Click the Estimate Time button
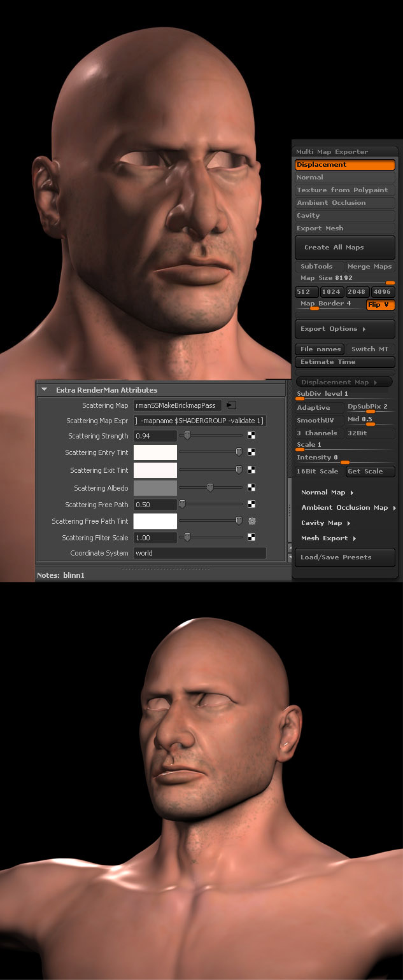 point(344,362)
